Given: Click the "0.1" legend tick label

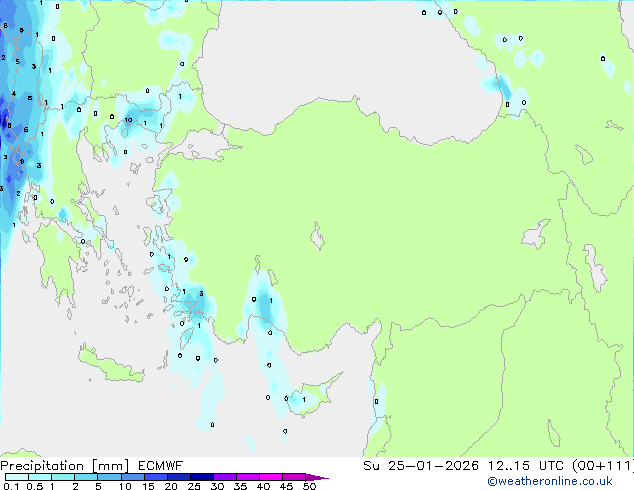Looking at the screenshot, I should click(x=11, y=486).
